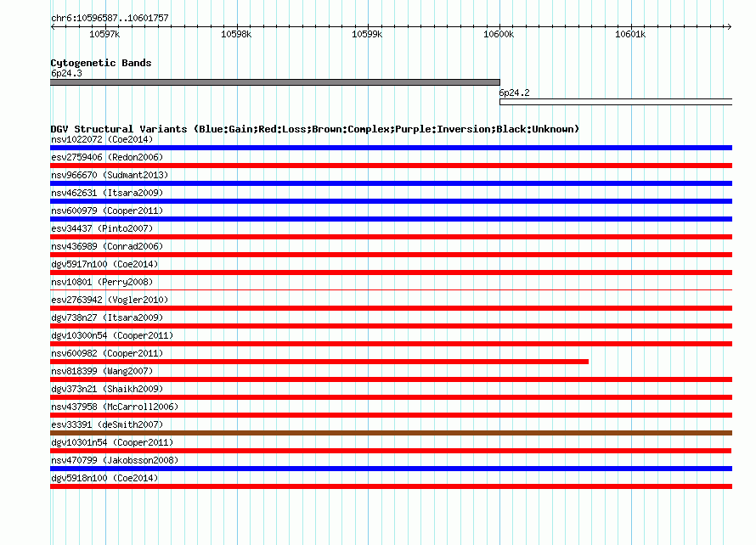Click the esv34437 (Pinto2007) loss bar
This screenshot has width=756, height=545.
pyautogui.click(x=391, y=237)
